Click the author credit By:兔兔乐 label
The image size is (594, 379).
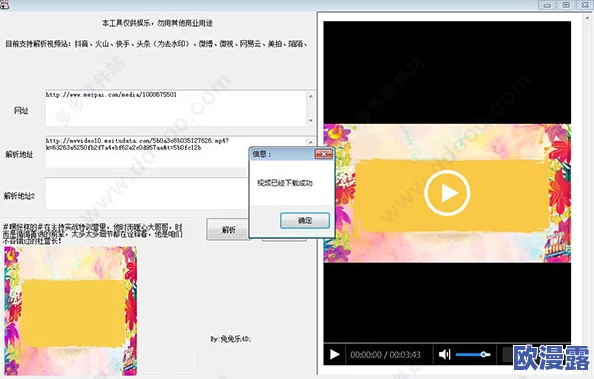(230, 338)
